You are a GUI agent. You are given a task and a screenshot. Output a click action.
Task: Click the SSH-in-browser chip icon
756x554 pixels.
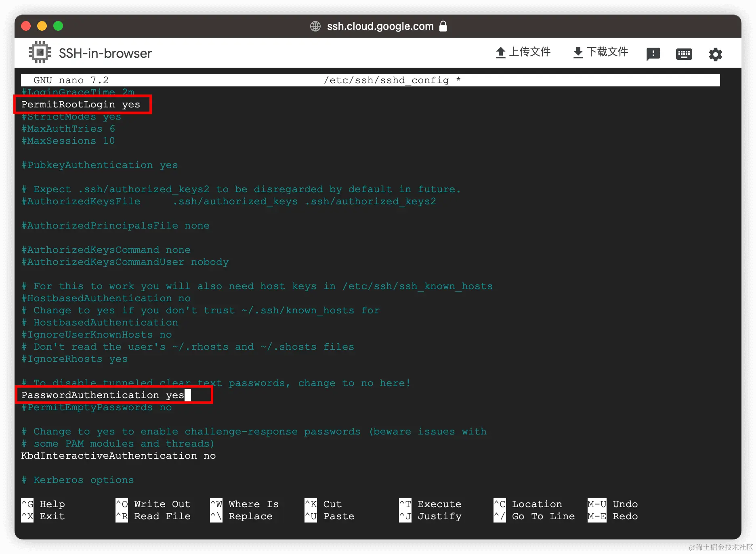click(x=41, y=52)
